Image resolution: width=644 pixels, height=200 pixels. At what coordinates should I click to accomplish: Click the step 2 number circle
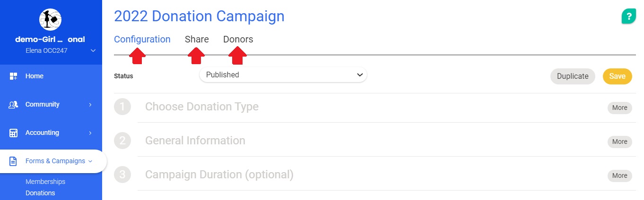click(x=122, y=141)
